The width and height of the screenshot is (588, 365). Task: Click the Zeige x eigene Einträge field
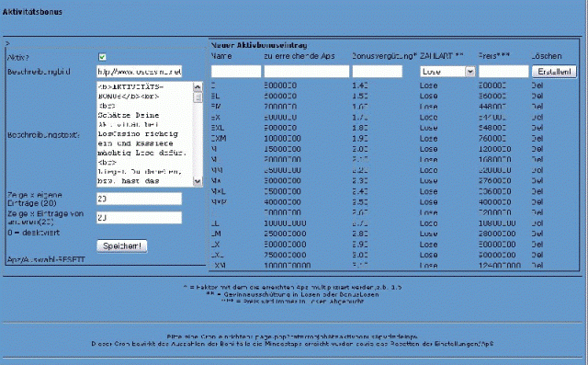tap(139, 199)
